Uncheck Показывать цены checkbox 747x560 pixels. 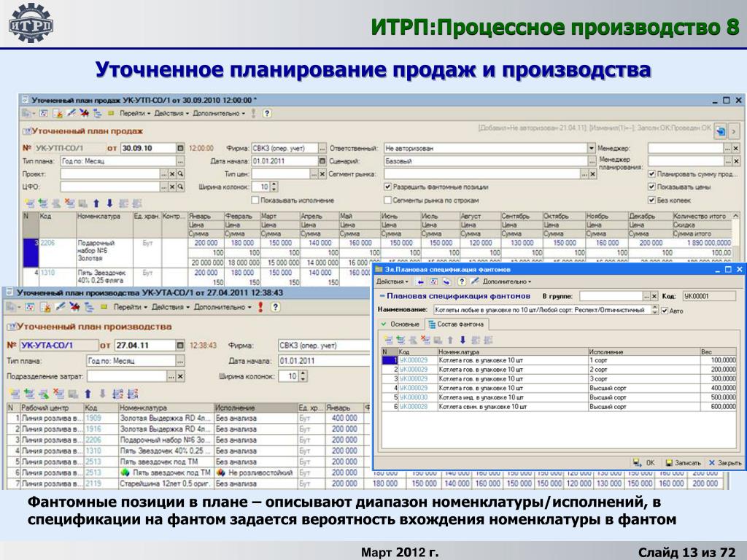point(651,187)
